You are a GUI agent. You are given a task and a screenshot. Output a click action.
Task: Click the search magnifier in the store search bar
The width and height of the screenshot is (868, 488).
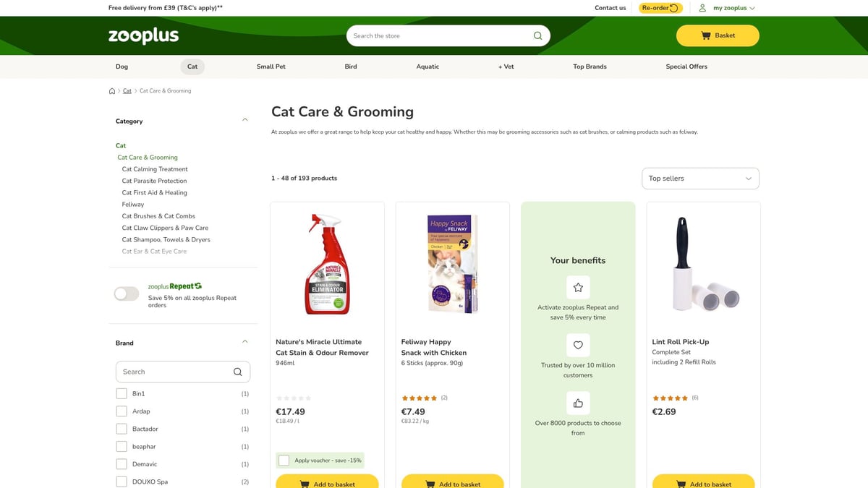pyautogui.click(x=537, y=35)
